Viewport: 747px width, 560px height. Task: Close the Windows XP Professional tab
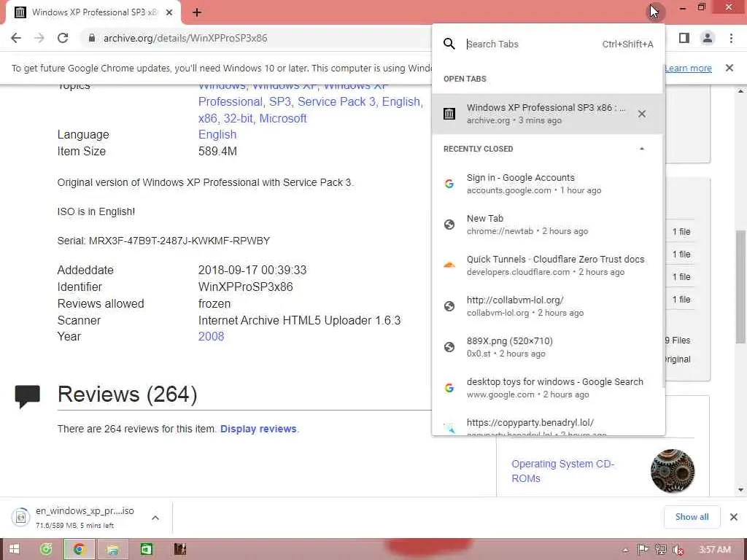pyautogui.click(x=169, y=12)
